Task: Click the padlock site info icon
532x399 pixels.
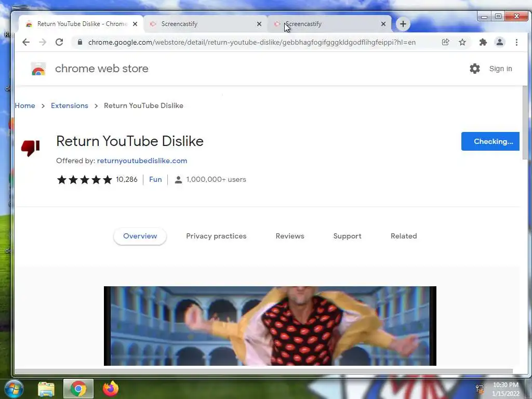Action: point(80,42)
